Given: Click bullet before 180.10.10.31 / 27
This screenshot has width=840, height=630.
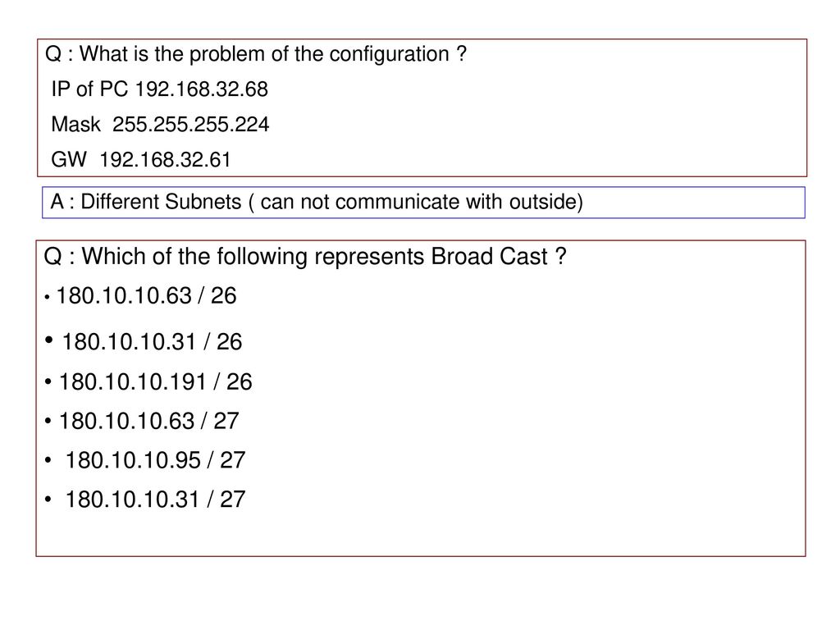Looking at the screenshot, I should pyautogui.click(x=48, y=500).
